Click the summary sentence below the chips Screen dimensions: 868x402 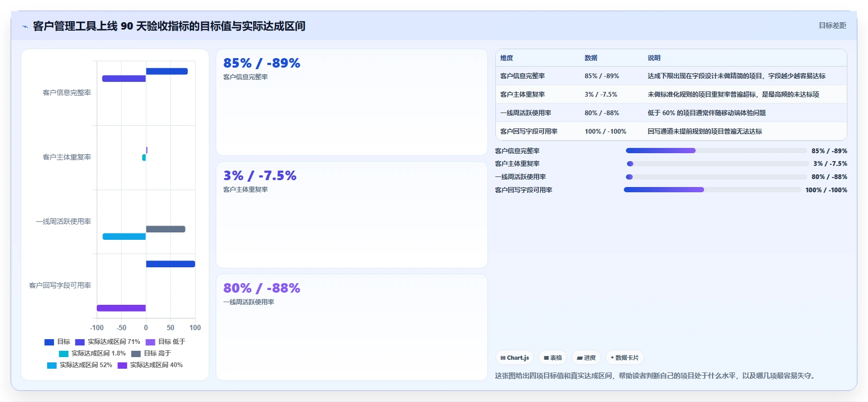[x=656, y=376]
